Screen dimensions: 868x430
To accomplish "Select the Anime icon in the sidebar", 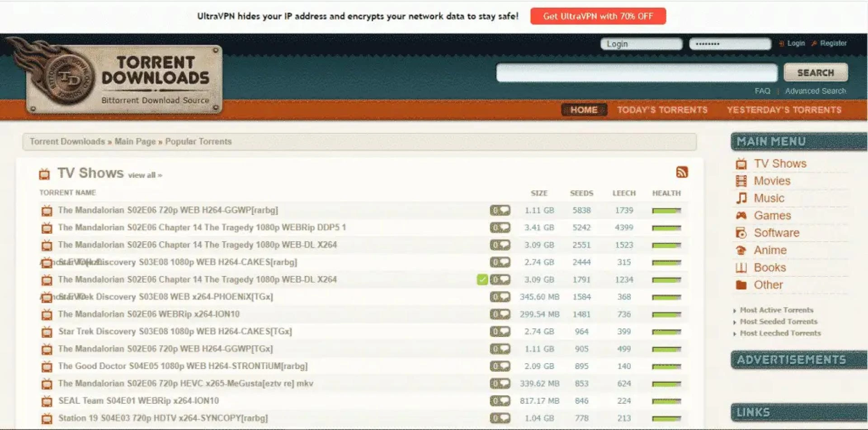I will click(741, 250).
